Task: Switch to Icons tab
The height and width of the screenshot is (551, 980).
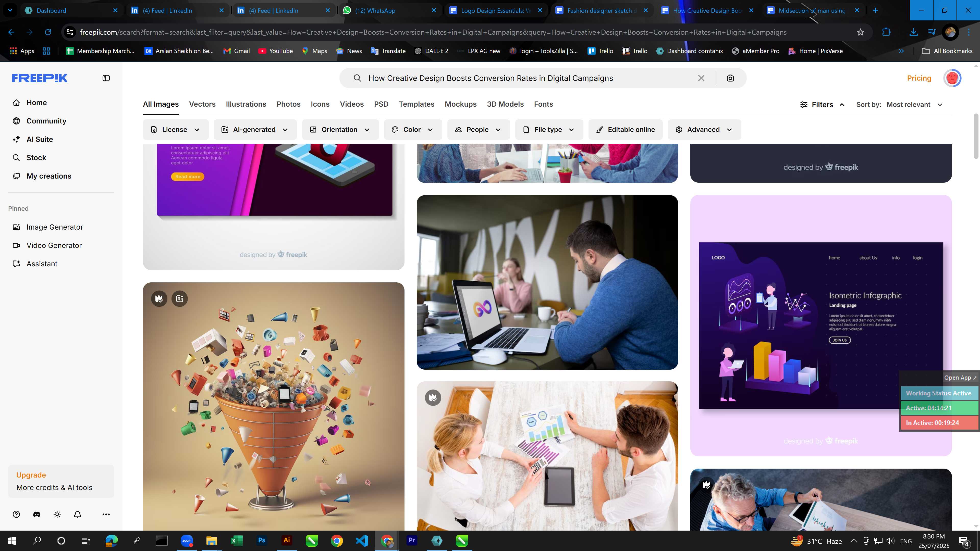Action: click(x=320, y=104)
